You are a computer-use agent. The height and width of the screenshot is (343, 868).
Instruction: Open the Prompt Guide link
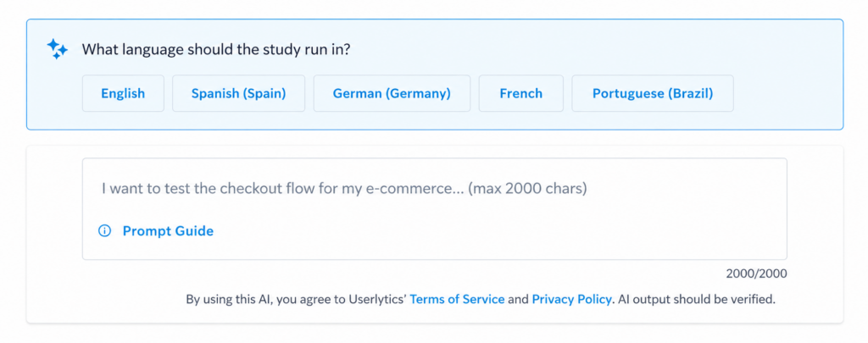168,230
